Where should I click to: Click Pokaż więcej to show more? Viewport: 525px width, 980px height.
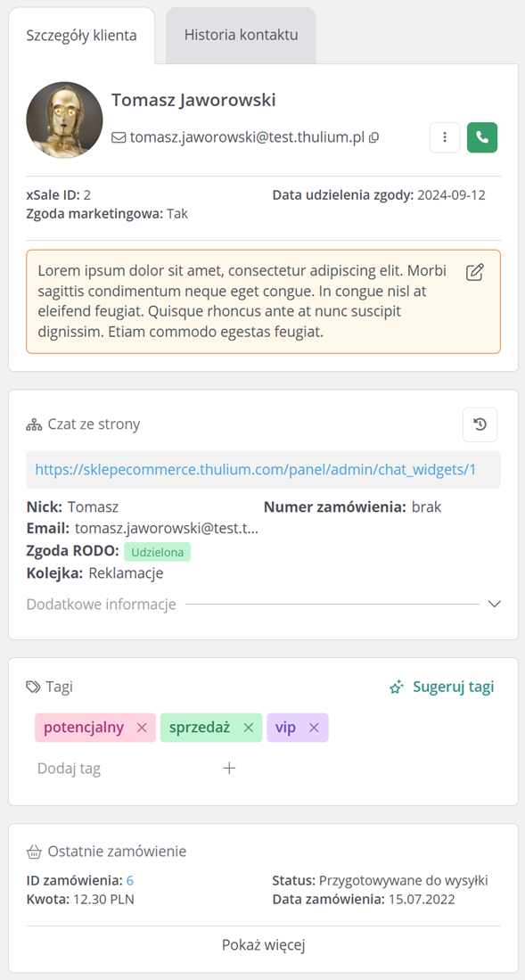click(x=263, y=945)
